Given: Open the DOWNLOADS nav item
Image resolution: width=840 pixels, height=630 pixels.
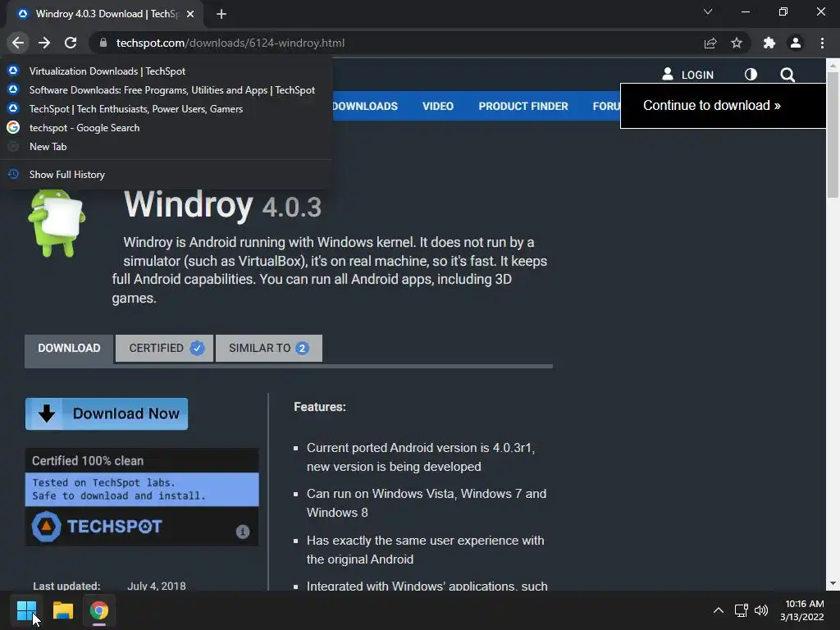Looking at the screenshot, I should click(365, 106).
